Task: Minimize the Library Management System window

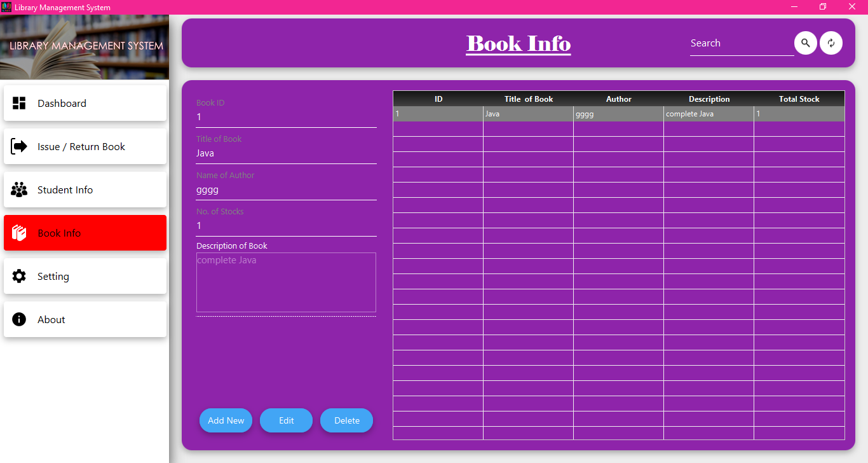Action: (794, 7)
